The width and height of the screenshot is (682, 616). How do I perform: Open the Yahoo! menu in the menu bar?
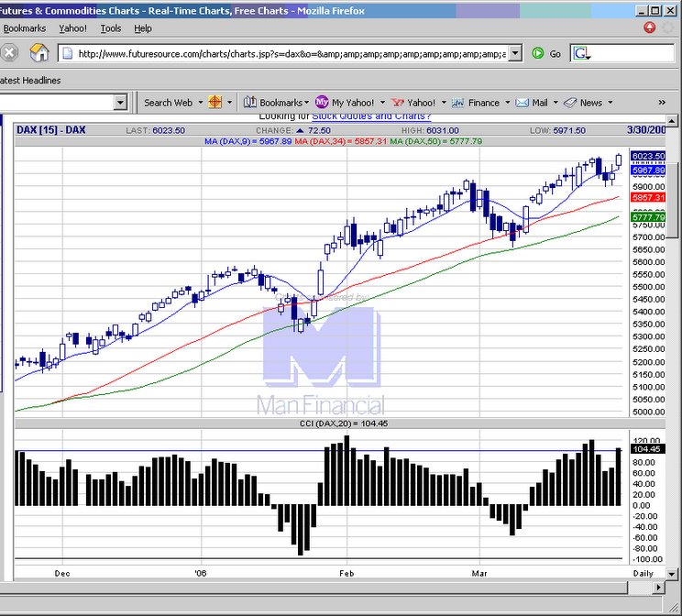coord(72,28)
